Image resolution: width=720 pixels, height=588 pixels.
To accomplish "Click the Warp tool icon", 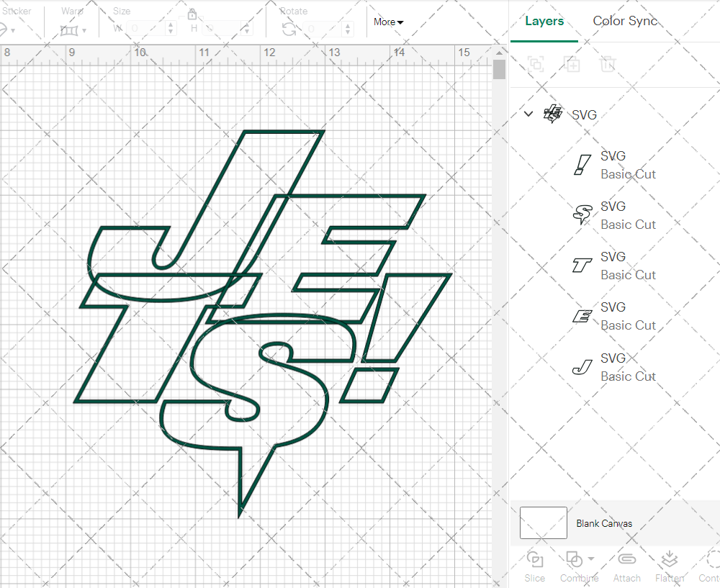I will pos(69,31).
